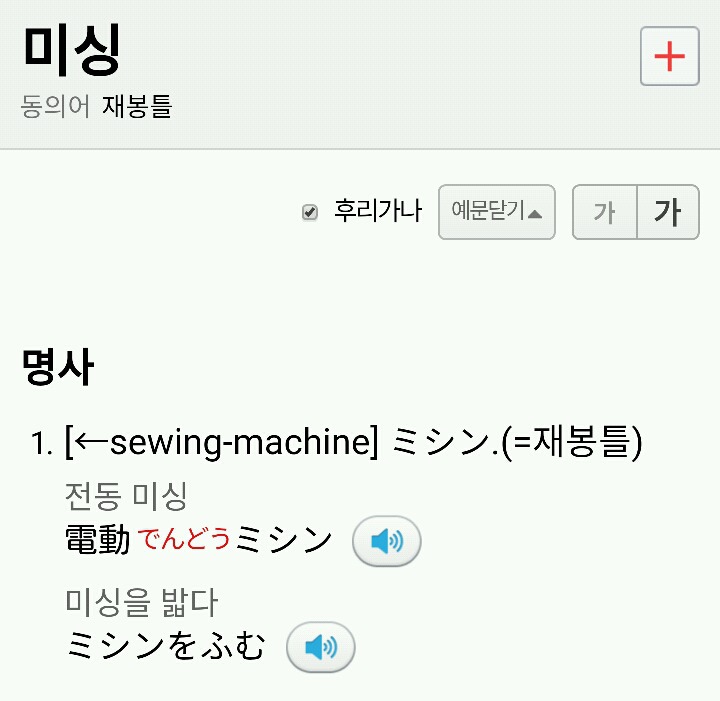Collapse examples with 예문닫기 button
The image size is (720, 701).
pos(497,212)
